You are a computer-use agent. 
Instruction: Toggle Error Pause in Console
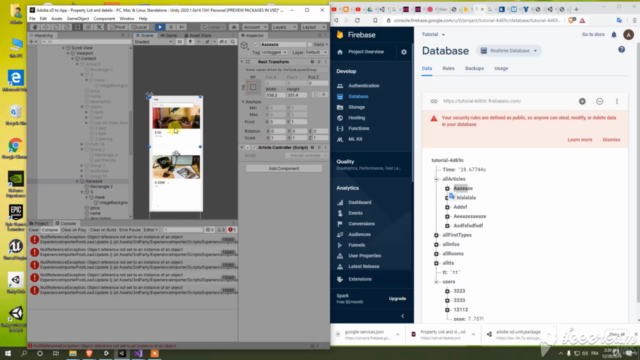pos(130,230)
